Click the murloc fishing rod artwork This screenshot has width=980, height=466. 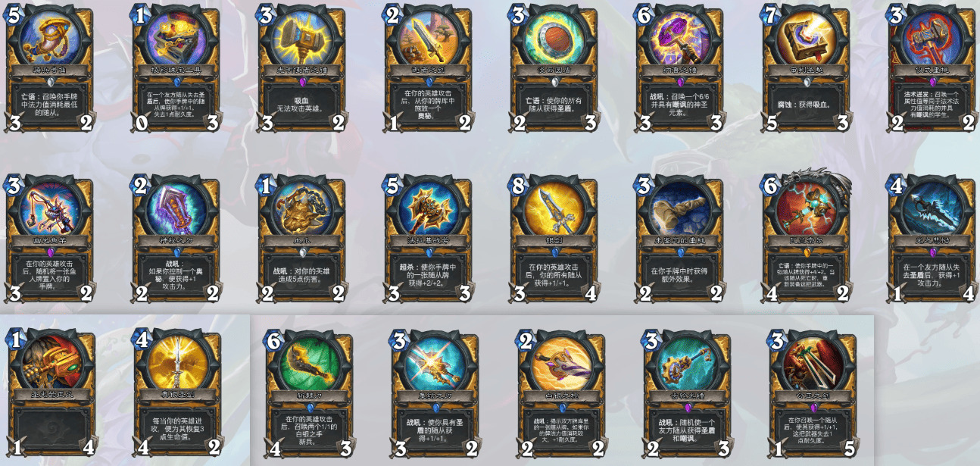(49, 208)
